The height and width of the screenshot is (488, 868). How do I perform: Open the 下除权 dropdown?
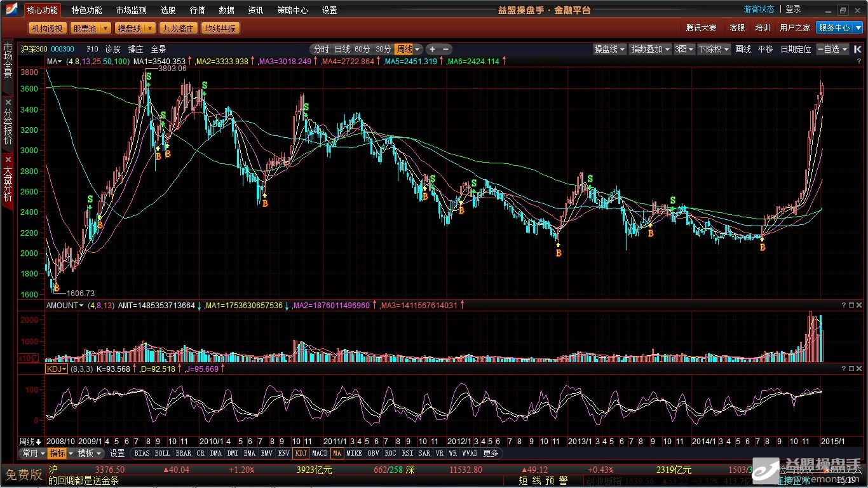713,49
